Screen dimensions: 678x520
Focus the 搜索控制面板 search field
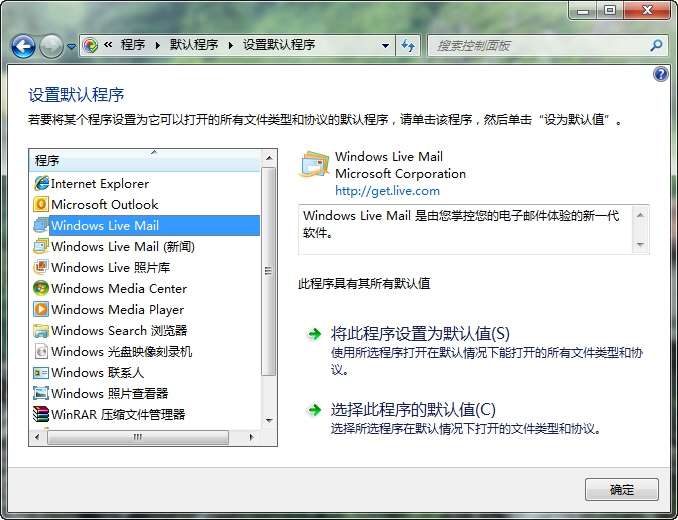(540, 45)
